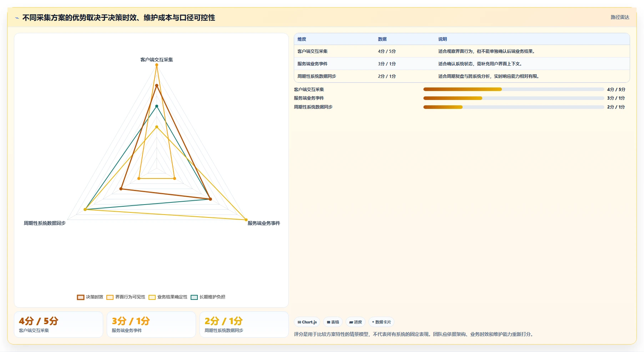Click the 长期维护负担 legend label
Image resolution: width=644 pixels, height=352 pixels.
[212, 297]
